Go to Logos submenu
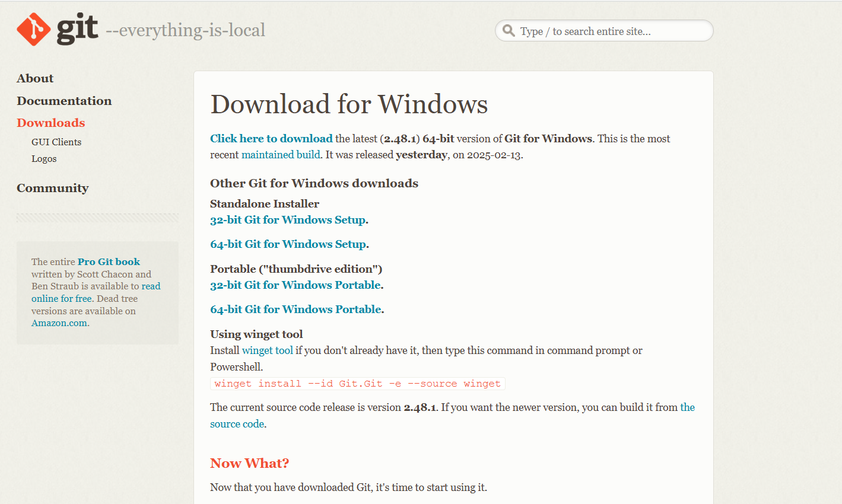842x504 pixels. [44, 159]
